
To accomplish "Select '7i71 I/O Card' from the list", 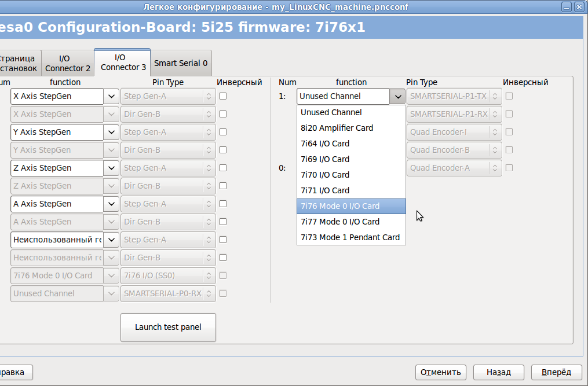I will tap(351, 191).
